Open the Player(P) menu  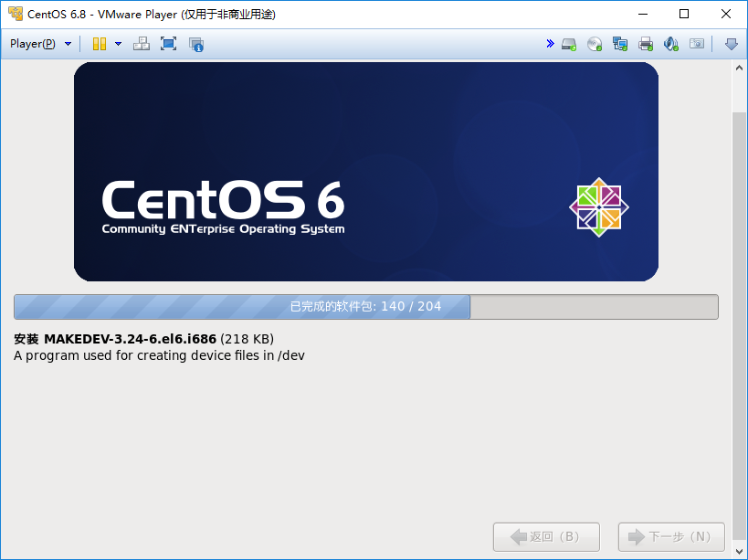(40, 44)
